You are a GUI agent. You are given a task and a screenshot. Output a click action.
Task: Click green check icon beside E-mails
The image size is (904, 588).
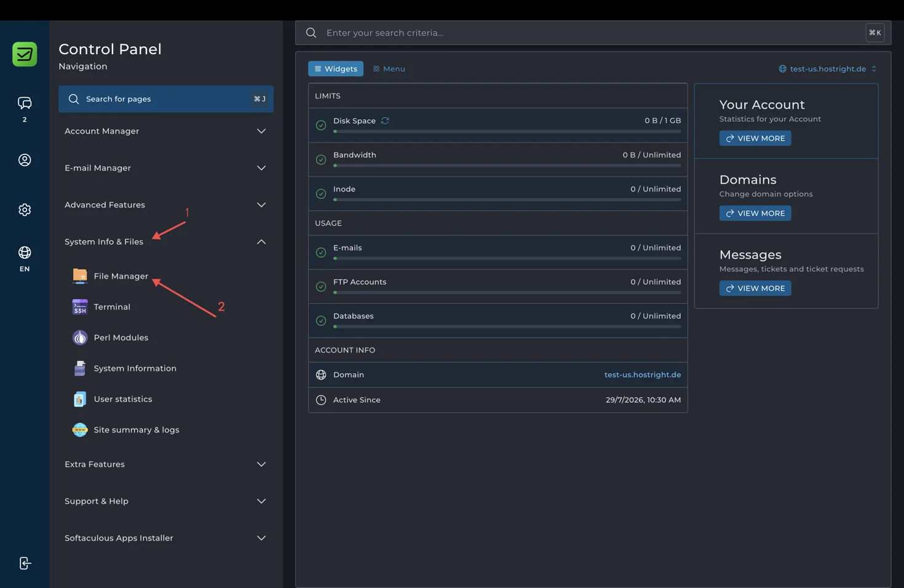point(321,253)
